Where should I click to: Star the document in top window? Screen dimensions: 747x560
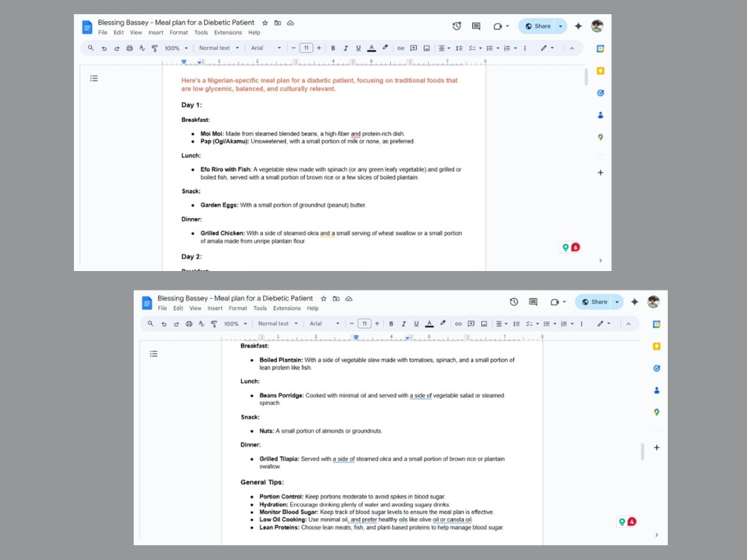click(x=265, y=23)
